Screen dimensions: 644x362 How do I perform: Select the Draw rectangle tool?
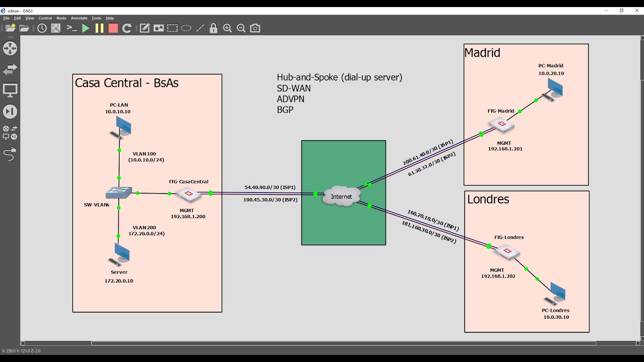[x=173, y=28]
